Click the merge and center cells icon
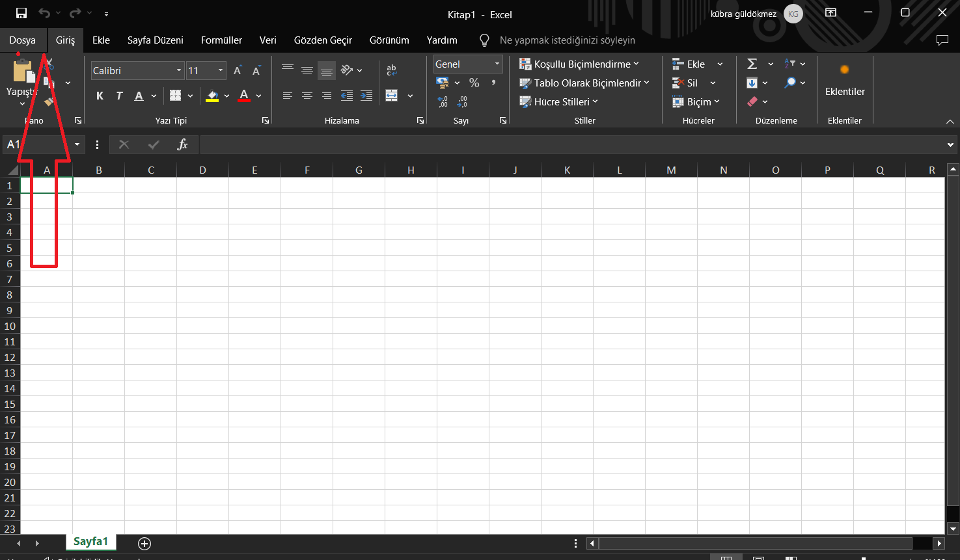The image size is (960, 560). tap(391, 95)
